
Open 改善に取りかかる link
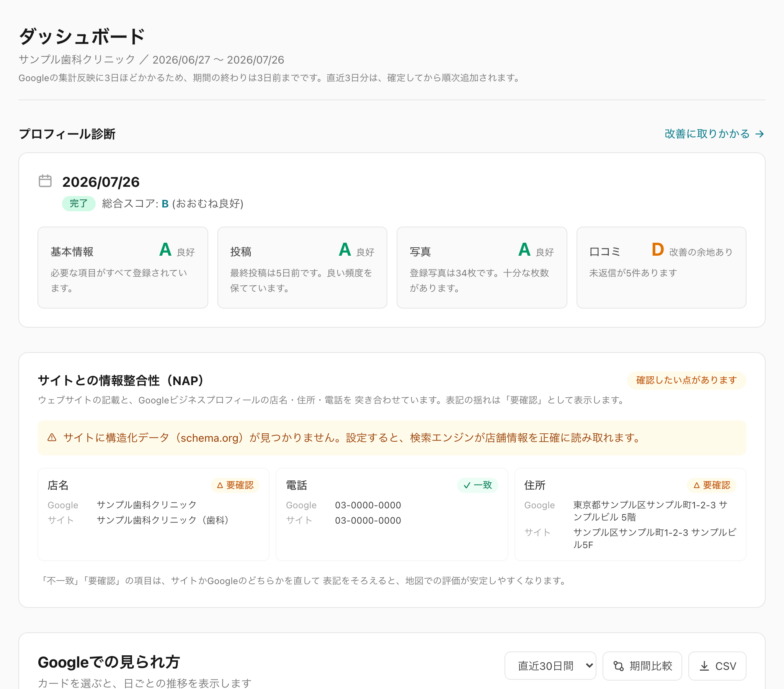tap(714, 134)
